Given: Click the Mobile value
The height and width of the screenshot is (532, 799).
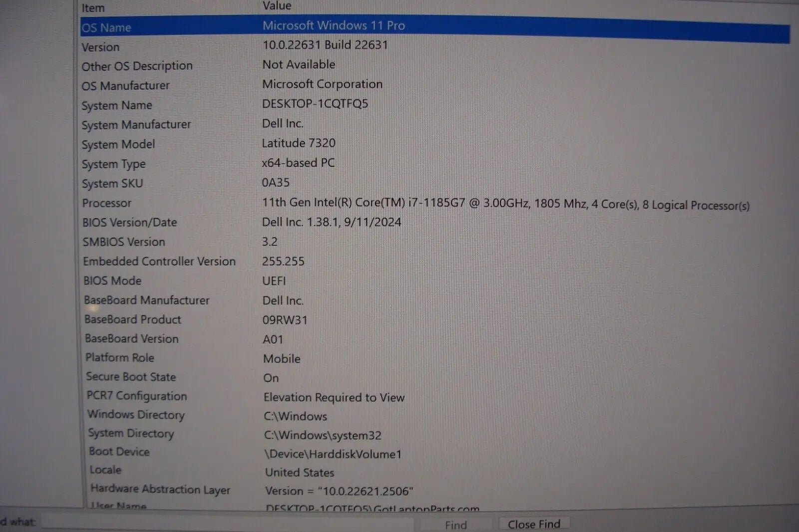Looking at the screenshot, I should tap(282, 359).
